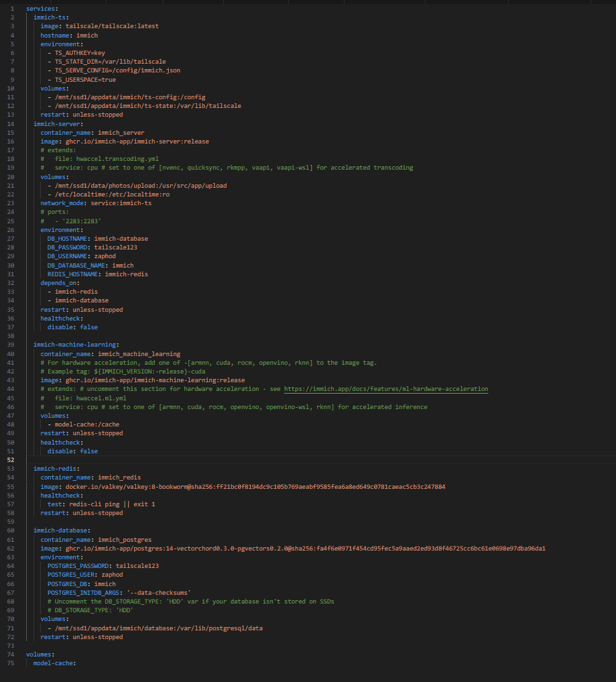Open the immich.app ml-hardware-acceleration docs link

(386, 389)
